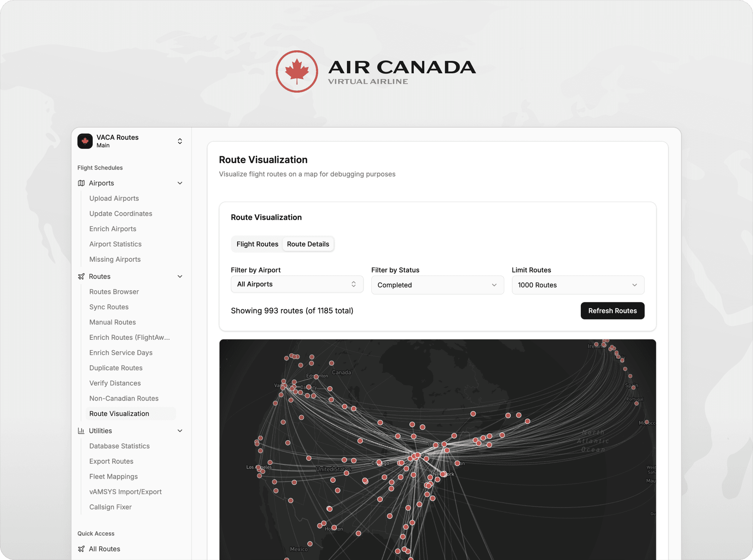Open the Filter by Airport combo box
753x560 pixels.
[297, 284]
